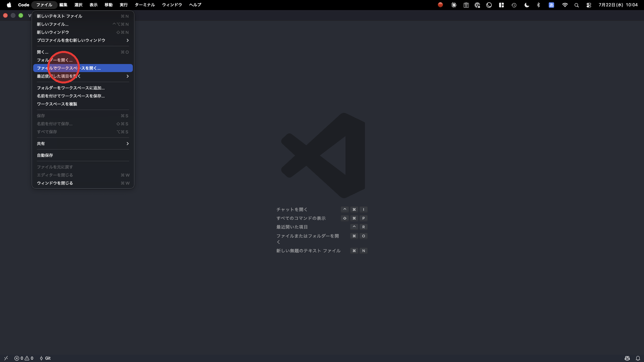The height and width of the screenshot is (362, 644).
Task: Click チャットを開く shortcut hint
Action: point(292,209)
